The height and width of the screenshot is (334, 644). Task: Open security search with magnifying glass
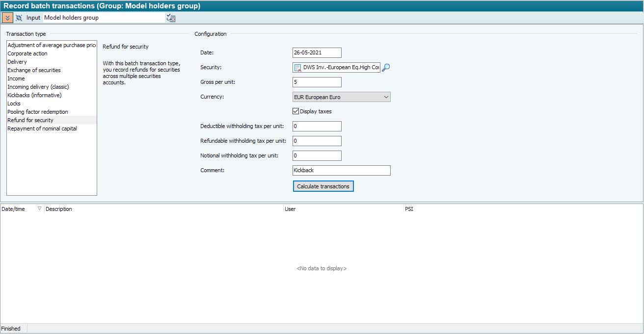point(386,68)
